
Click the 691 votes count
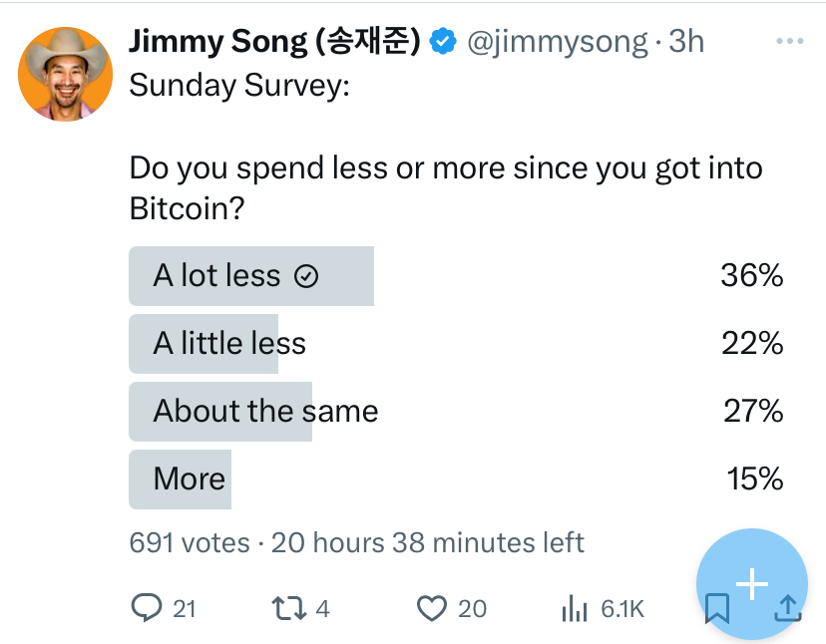(190, 542)
